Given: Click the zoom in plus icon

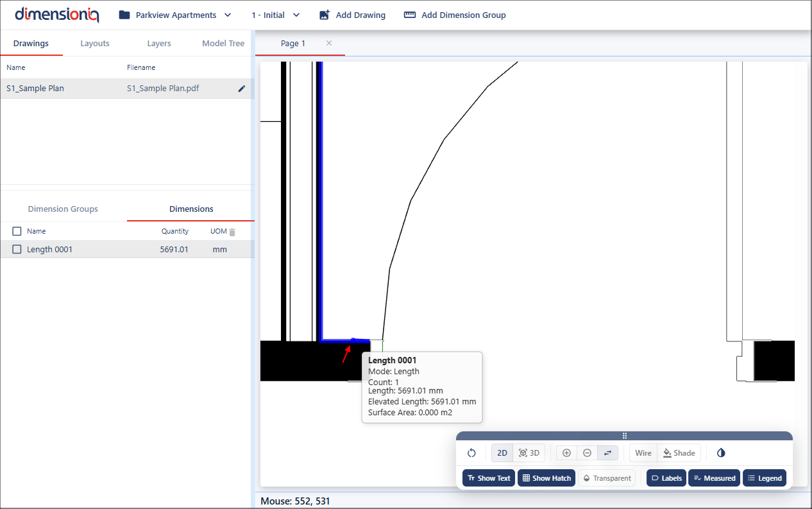Looking at the screenshot, I should click(x=566, y=453).
